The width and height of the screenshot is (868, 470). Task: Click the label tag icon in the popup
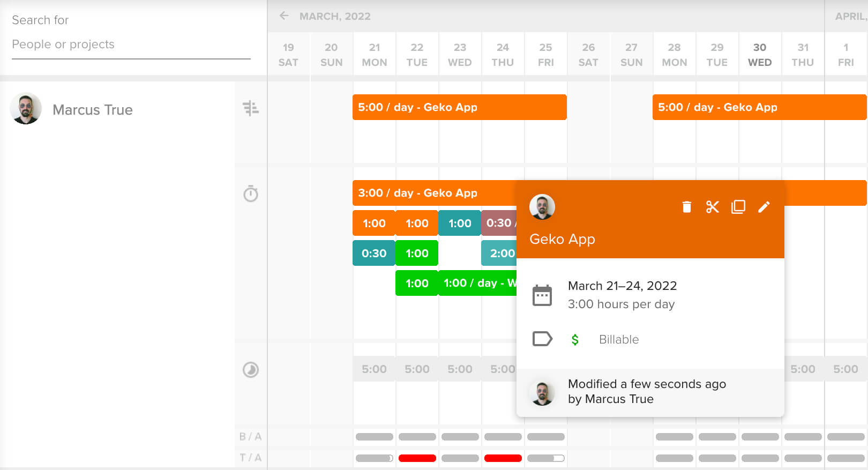pyautogui.click(x=542, y=339)
